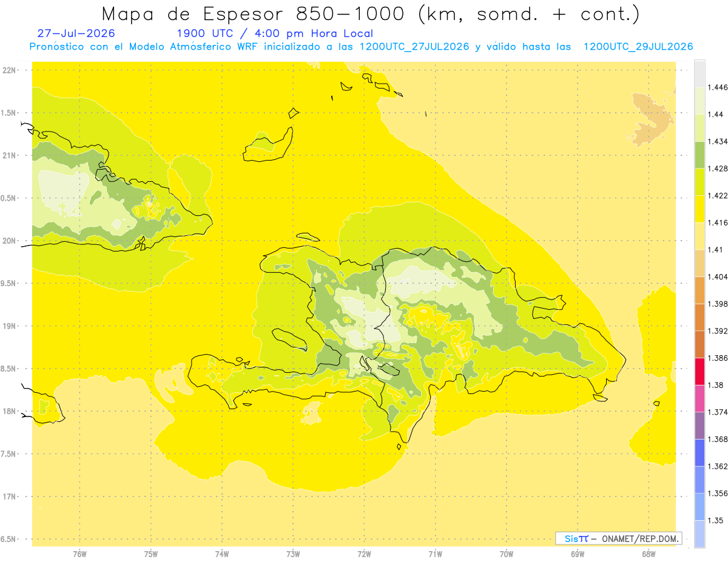
Task: Click the 20N latitude label
Action: click(x=9, y=241)
